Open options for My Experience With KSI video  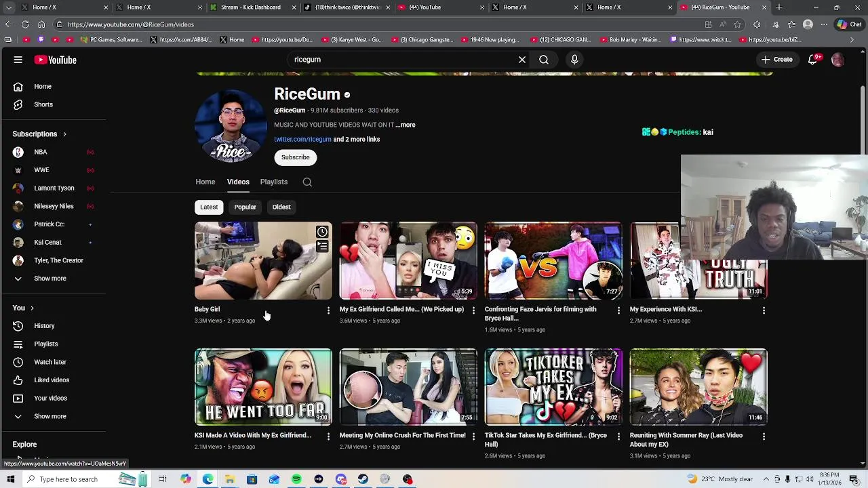tap(764, 310)
